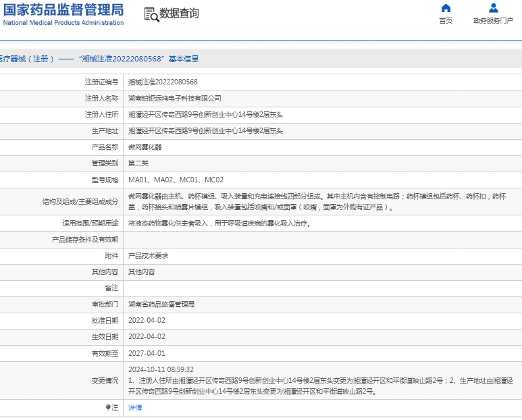The width and height of the screenshot is (522, 420).
Task: Click change timestamp 2024-10-11 08:59:32
Action: [161, 369]
